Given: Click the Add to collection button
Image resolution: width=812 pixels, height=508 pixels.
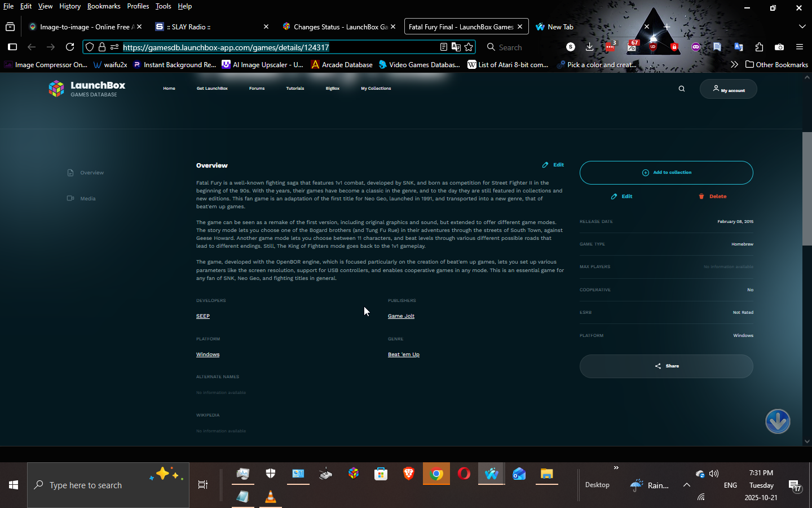Looking at the screenshot, I should pyautogui.click(x=666, y=173).
